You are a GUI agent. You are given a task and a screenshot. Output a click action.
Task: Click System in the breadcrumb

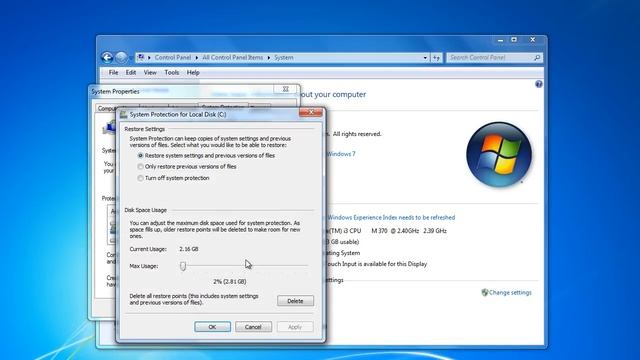point(284,58)
